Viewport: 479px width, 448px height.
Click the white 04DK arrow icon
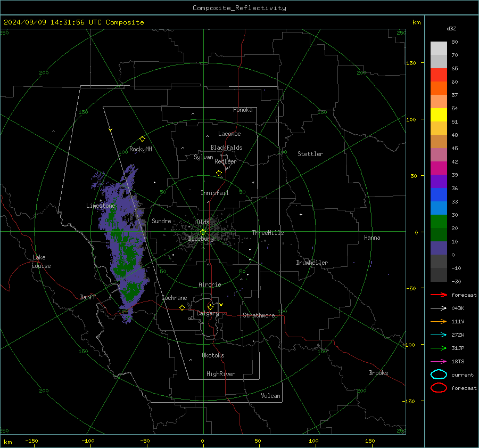[x=439, y=308]
